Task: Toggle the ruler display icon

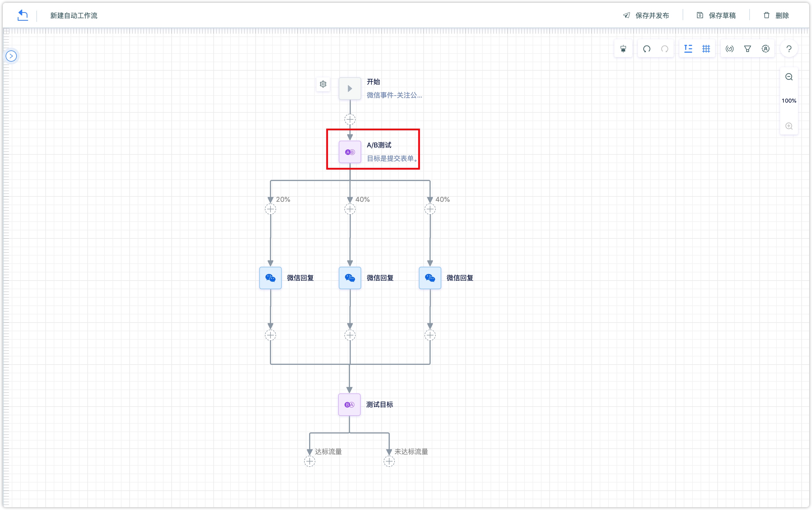Action: tap(688, 49)
